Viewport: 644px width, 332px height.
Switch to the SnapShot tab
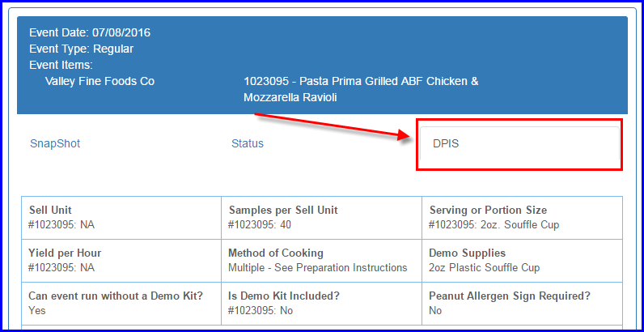tap(55, 144)
